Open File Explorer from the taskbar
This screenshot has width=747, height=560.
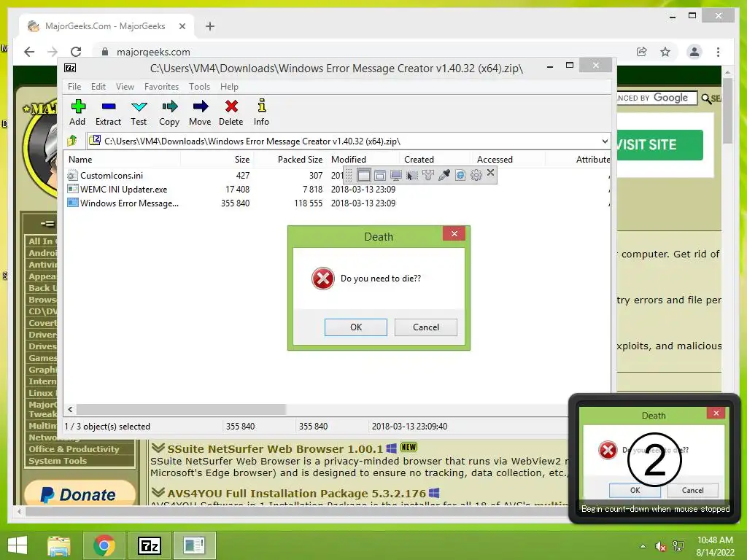(x=59, y=545)
